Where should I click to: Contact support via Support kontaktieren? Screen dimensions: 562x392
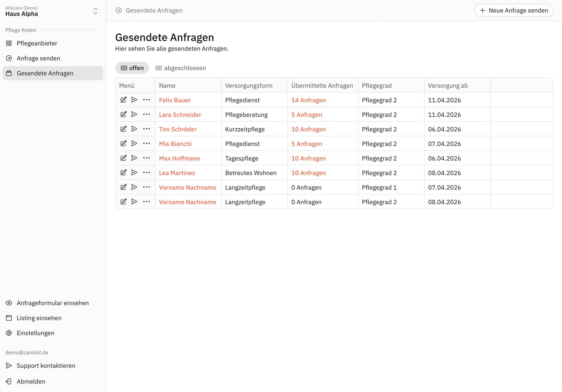pos(46,366)
